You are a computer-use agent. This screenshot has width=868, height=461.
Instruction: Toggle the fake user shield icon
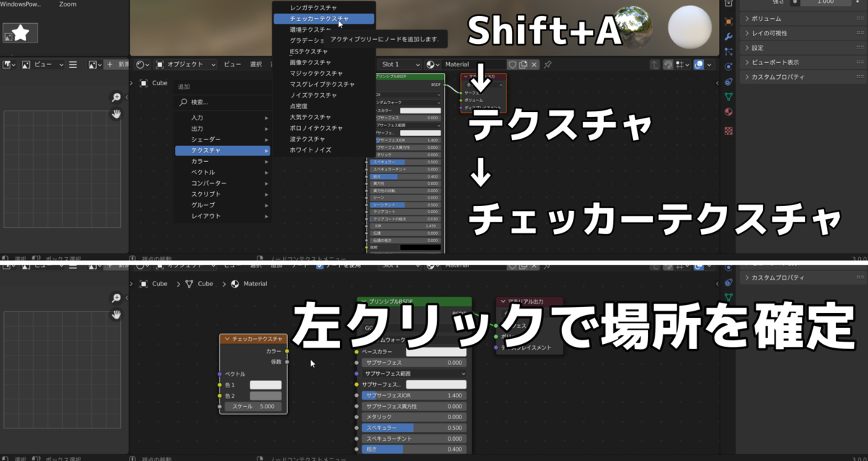pyautogui.click(x=512, y=64)
